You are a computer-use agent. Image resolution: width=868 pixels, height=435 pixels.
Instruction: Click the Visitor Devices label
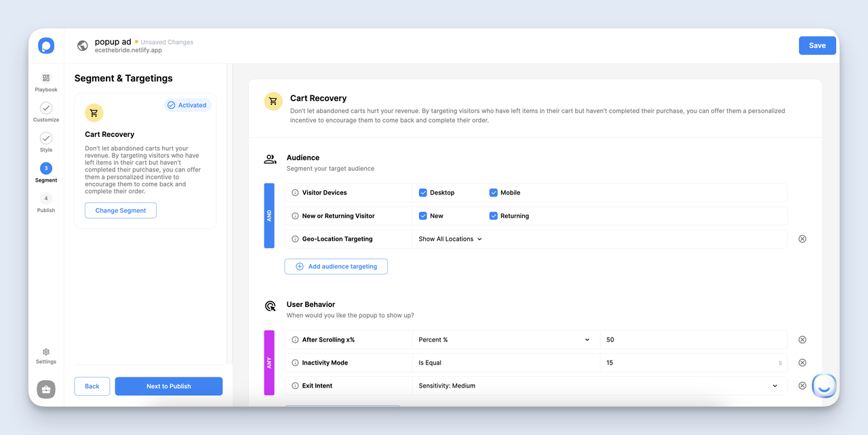tap(324, 193)
